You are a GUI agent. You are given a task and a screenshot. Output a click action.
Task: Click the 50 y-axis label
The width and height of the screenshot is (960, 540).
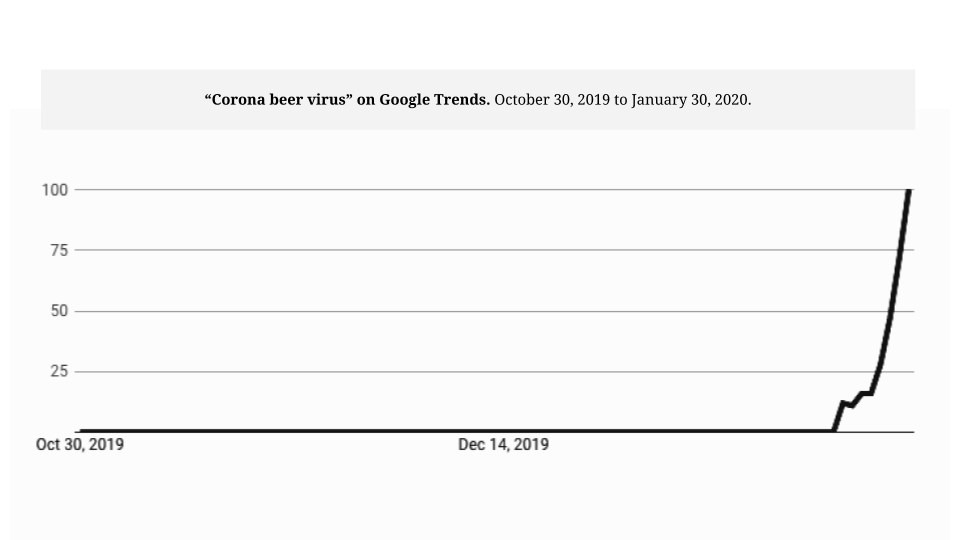coord(59,311)
